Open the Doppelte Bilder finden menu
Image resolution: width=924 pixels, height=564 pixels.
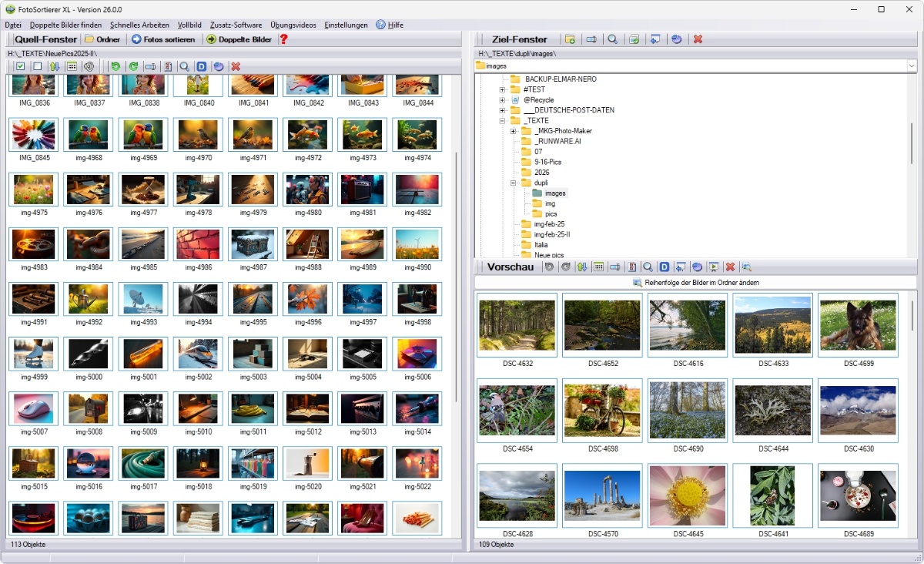pyautogui.click(x=66, y=25)
